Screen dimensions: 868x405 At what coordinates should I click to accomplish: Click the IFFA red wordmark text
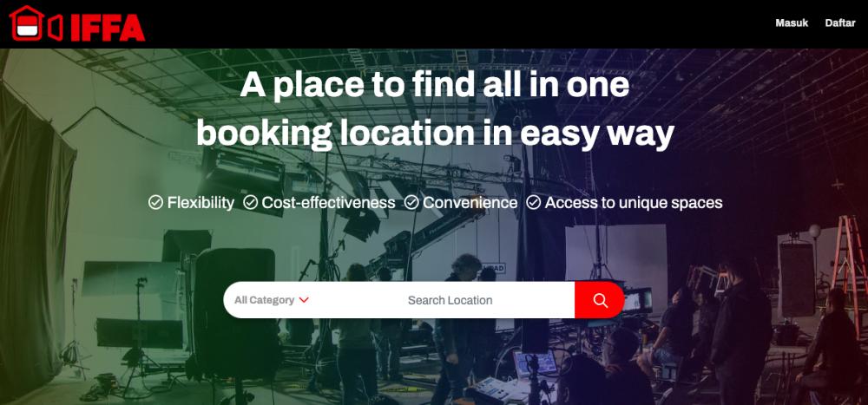coord(108,28)
